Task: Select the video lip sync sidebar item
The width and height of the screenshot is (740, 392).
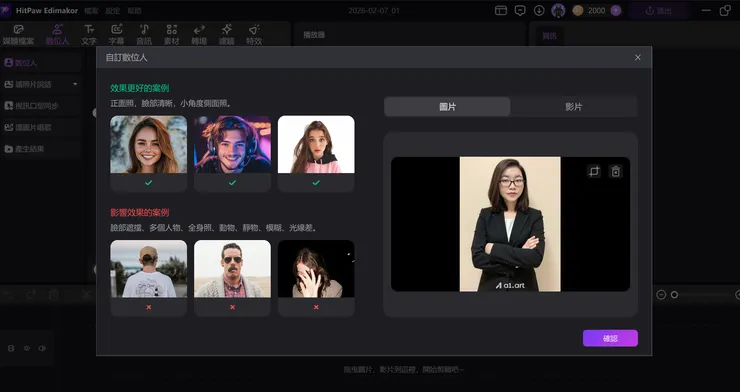Action: click(x=42, y=106)
